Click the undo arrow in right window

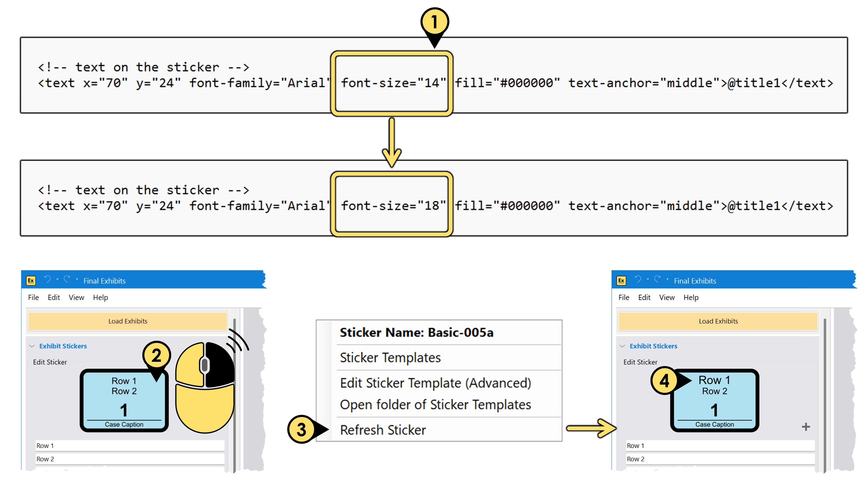[638, 279]
